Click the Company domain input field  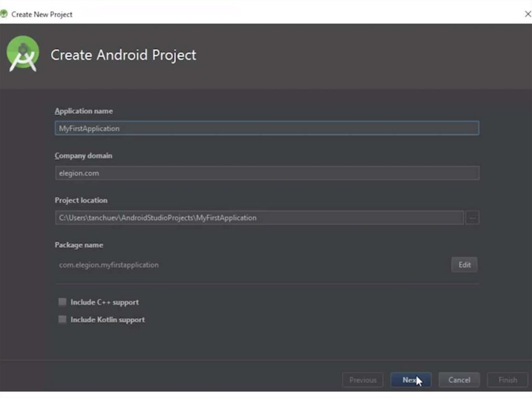[267, 173]
